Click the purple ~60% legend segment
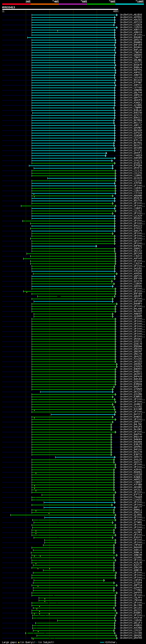The width and height of the screenshot is (146, 644). coord(73,4)
